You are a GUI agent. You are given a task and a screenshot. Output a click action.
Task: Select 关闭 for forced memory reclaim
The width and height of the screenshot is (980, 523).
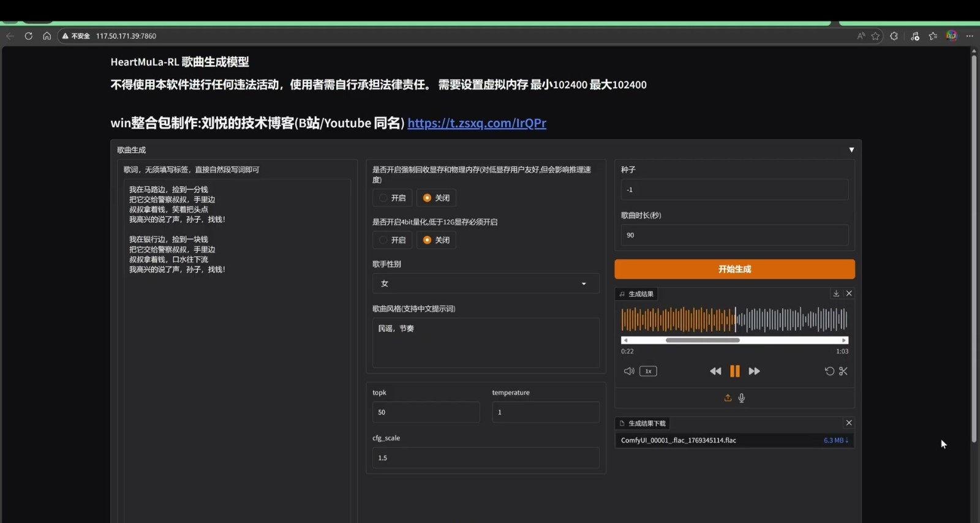pos(436,198)
